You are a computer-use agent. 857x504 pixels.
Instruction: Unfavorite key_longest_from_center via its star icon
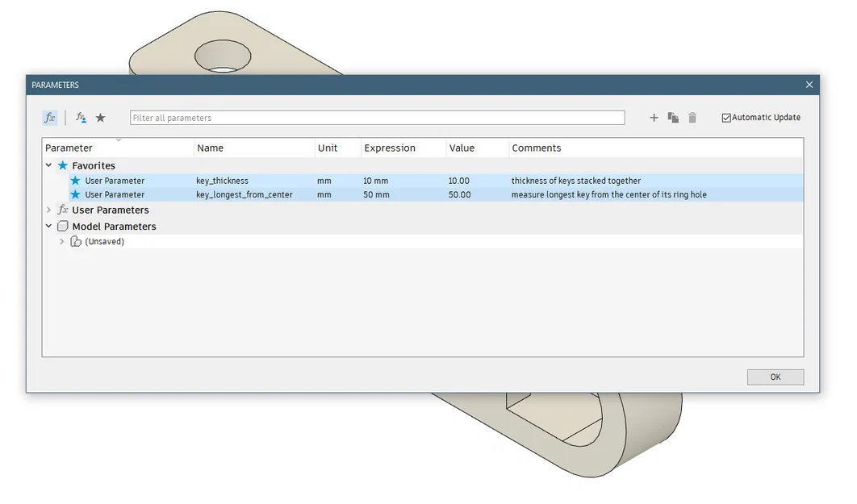click(75, 194)
